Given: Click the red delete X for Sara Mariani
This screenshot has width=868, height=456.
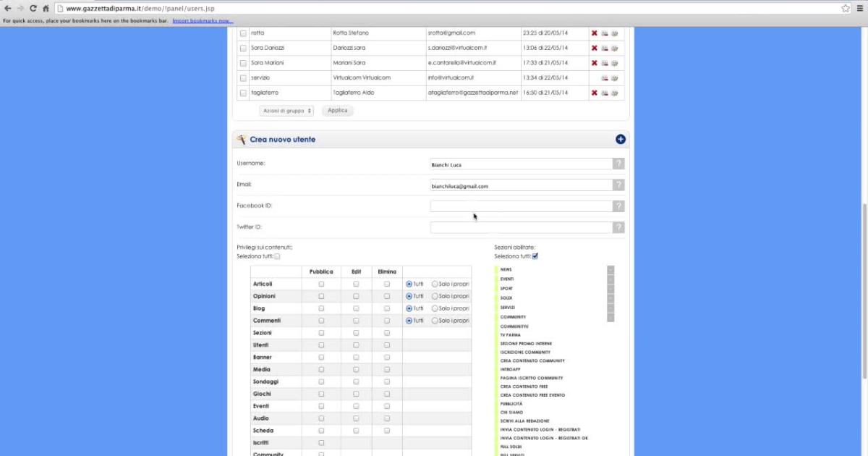Looking at the screenshot, I should 594,63.
